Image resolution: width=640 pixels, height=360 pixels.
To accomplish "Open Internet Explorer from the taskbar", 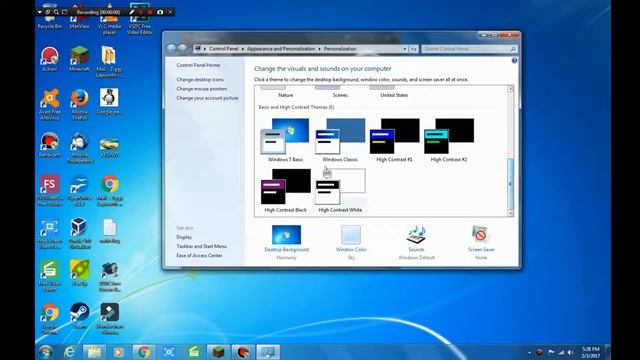I will (x=70, y=352).
